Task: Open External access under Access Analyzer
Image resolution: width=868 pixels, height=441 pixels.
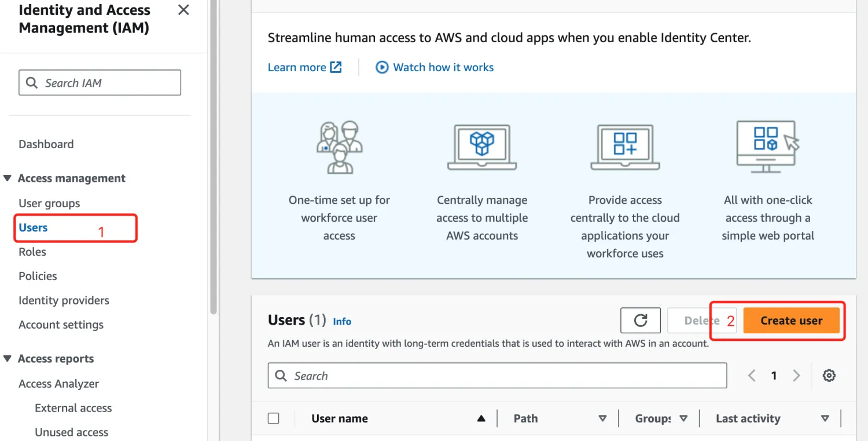Action: coord(73,408)
